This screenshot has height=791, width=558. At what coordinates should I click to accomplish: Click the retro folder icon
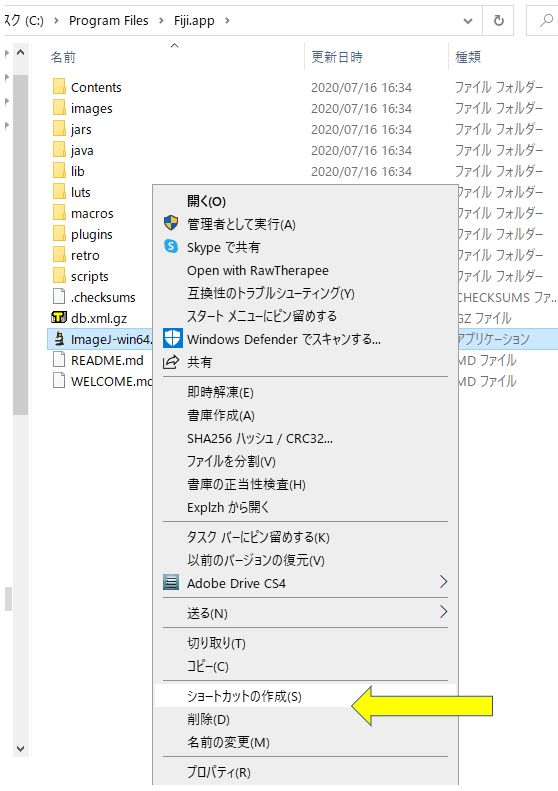click(59, 255)
